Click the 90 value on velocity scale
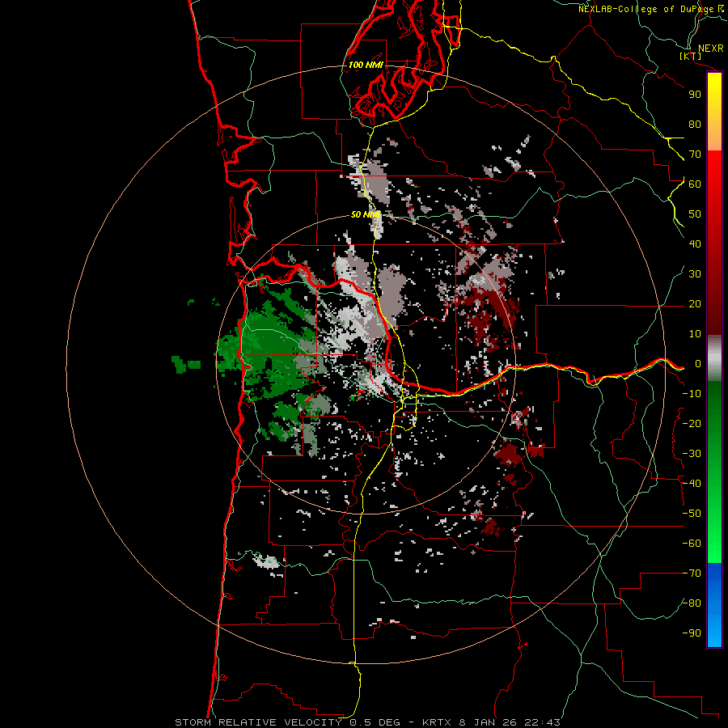Image resolution: width=728 pixels, height=728 pixels. coord(695,95)
